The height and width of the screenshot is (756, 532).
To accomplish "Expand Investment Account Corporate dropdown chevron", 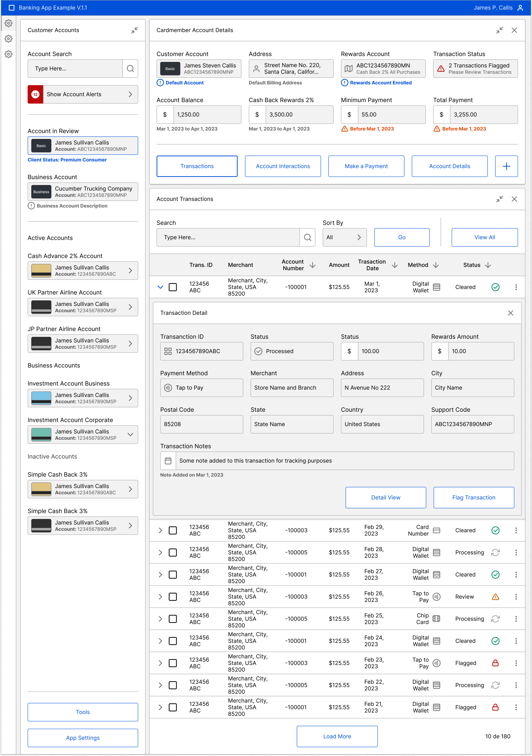I will (130, 435).
